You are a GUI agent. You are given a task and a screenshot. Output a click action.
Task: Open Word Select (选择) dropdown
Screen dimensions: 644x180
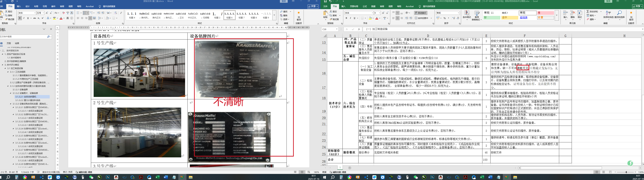coord(285,19)
